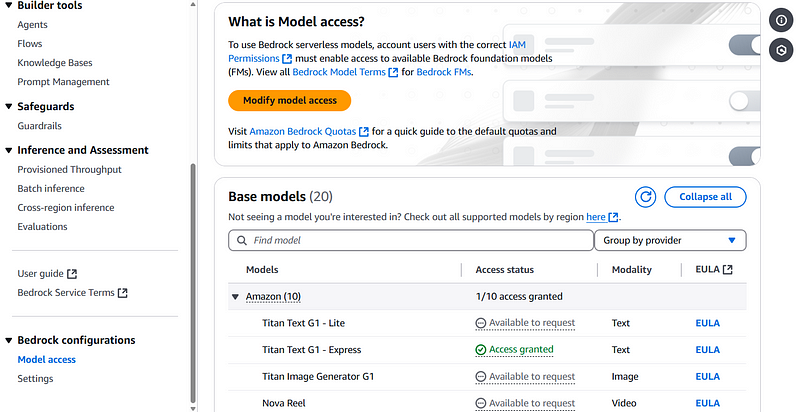800x412 pixels.
Task: Open Settings under Bedrock configurations
Action: (35, 379)
